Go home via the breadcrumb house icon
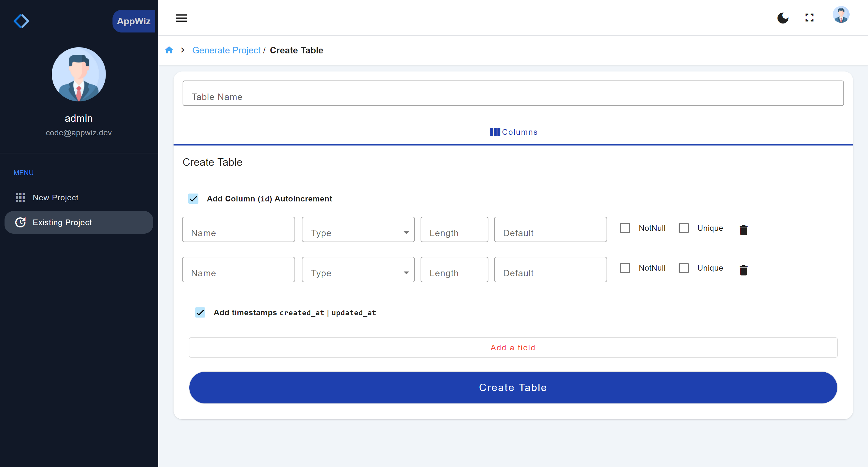 click(x=169, y=50)
